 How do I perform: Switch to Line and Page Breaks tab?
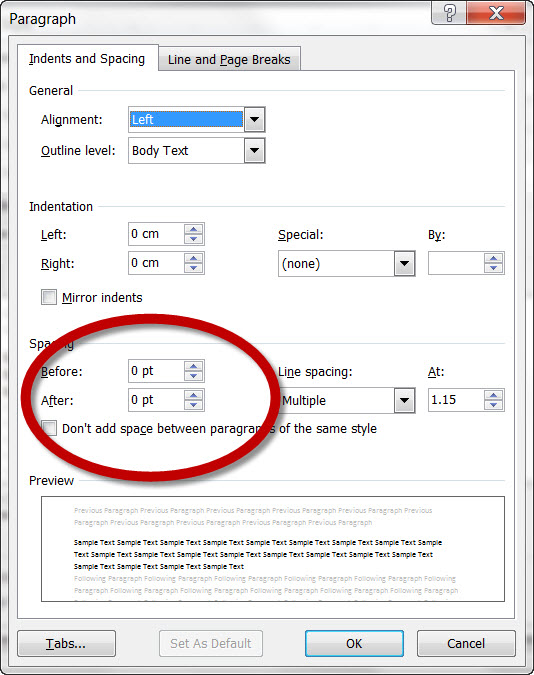(230, 59)
